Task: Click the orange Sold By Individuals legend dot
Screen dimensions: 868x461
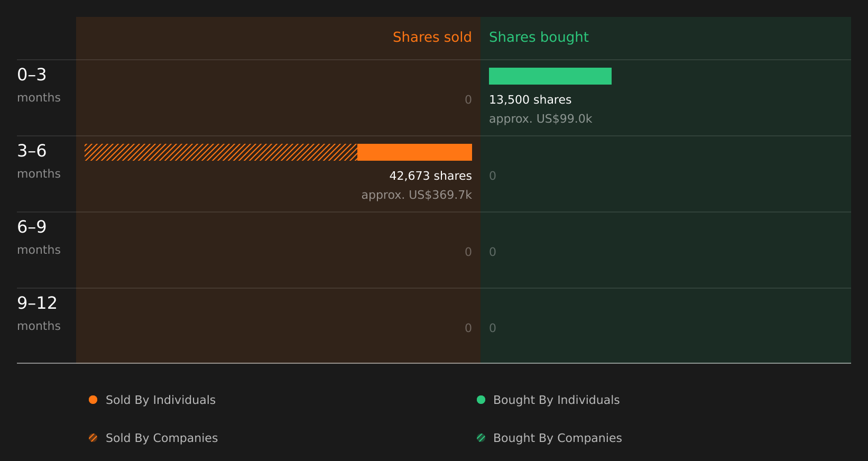Action: (x=93, y=400)
